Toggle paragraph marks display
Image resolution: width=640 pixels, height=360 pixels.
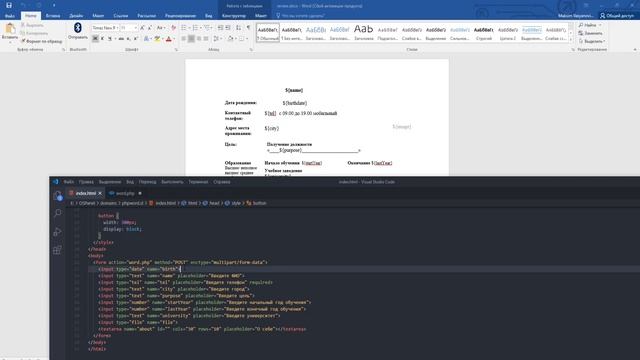click(248, 28)
